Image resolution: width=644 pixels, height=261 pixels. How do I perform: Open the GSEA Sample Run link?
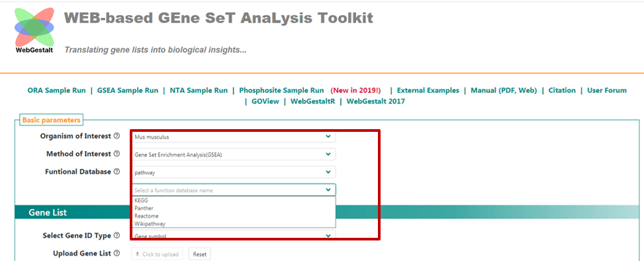point(128,91)
